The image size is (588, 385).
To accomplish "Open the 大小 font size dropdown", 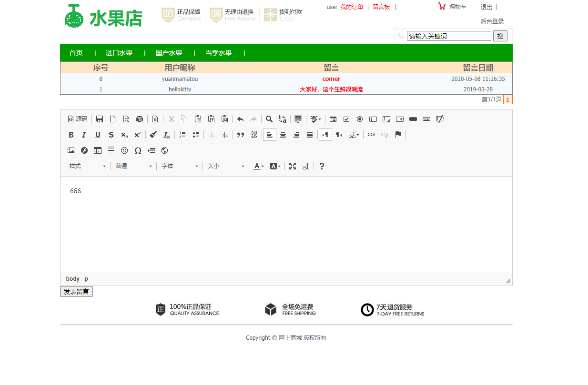I will click(226, 166).
